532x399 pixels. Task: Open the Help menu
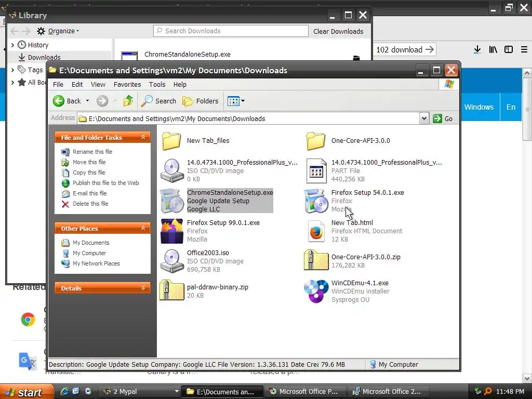click(x=180, y=85)
